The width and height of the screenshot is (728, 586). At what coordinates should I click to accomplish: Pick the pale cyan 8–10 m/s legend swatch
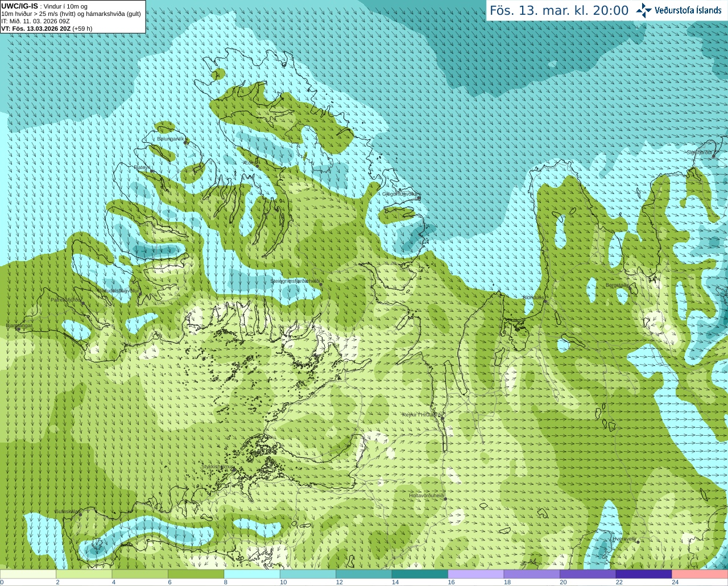pos(252,574)
